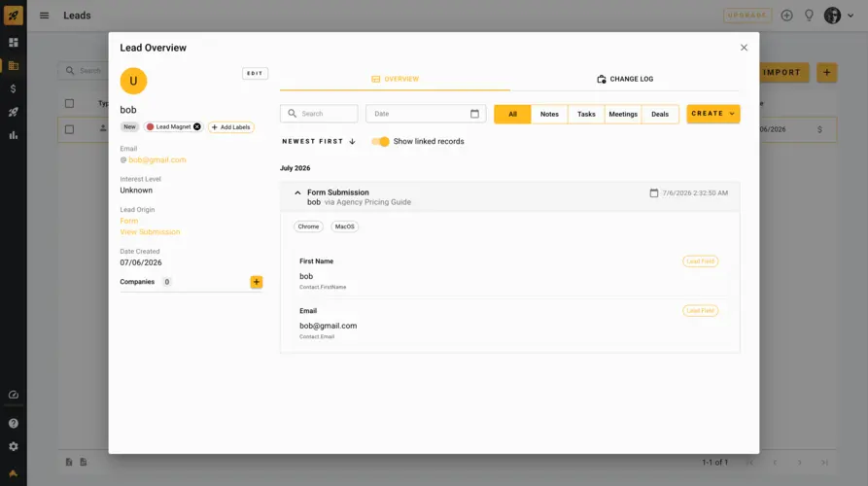
Task: Click the Import button
Action: tap(781, 73)
